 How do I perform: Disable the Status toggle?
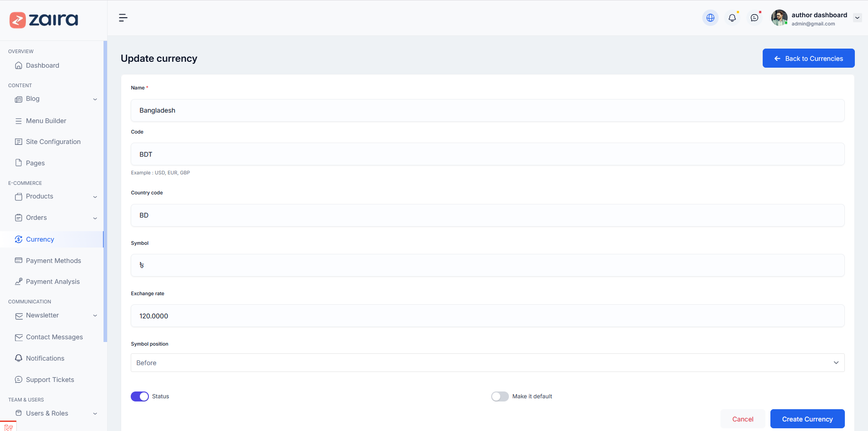(x=140, y=396)
